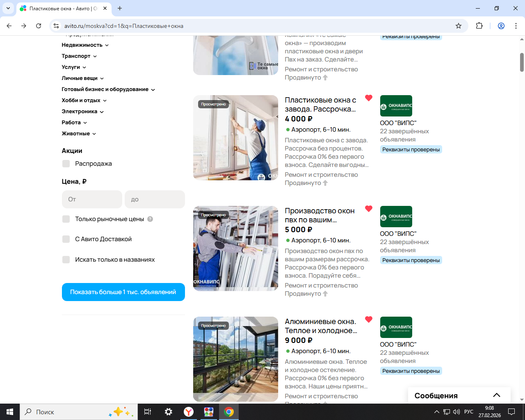
Task: Open photo of window installer listing
Action: pos(235,138)
